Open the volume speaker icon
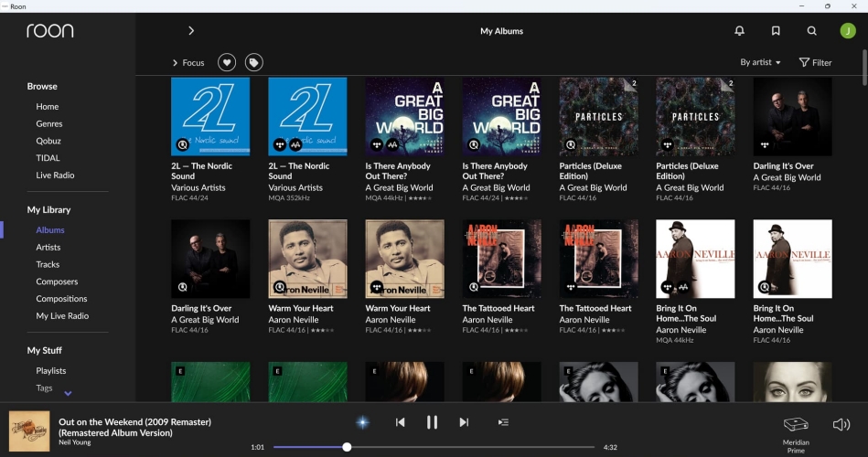Viewport: 868px width, 457px height. tap(841, 425)
